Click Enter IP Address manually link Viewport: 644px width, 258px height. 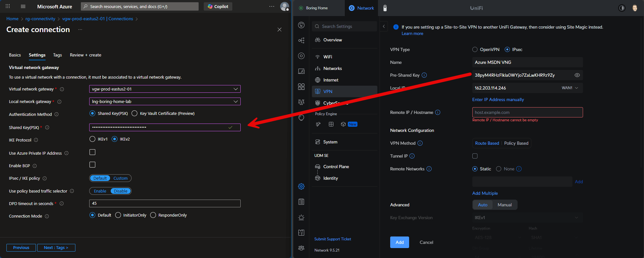498,99
